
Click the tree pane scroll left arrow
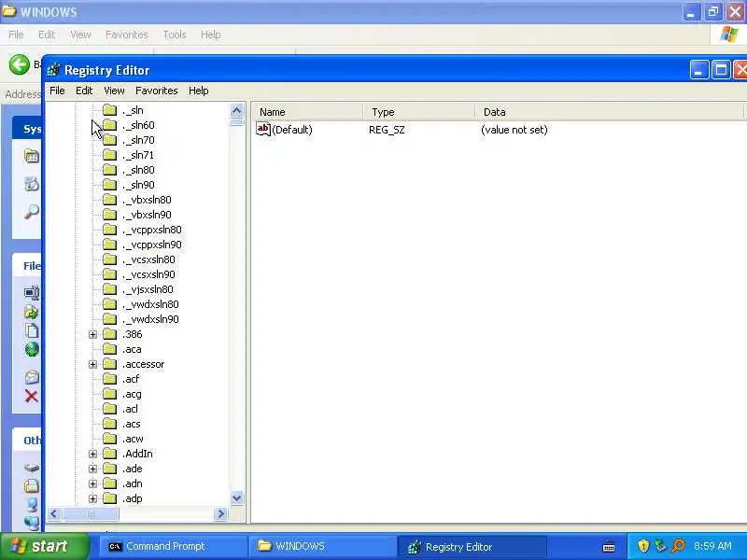54,514
